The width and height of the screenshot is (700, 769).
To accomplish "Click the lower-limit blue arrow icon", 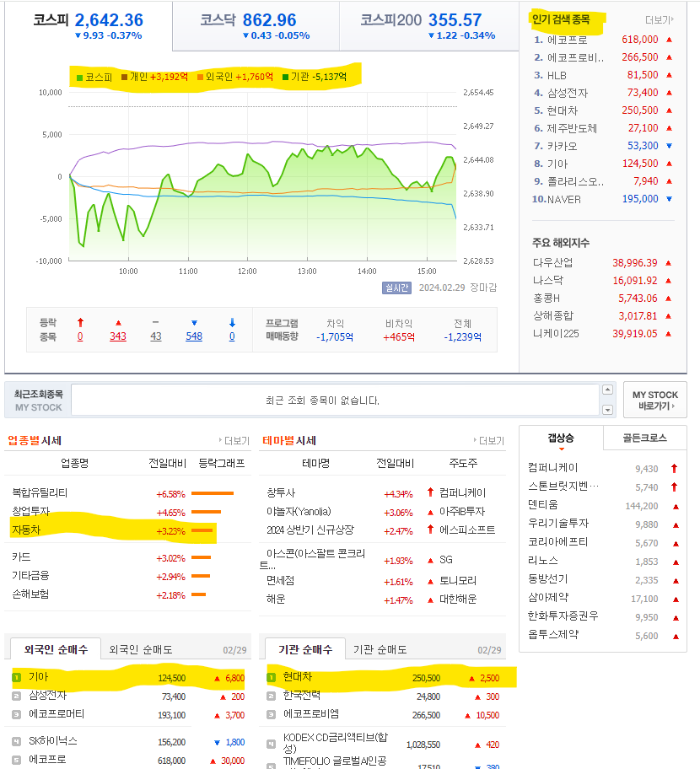I will pyautogui.click(x=232, y=322).
